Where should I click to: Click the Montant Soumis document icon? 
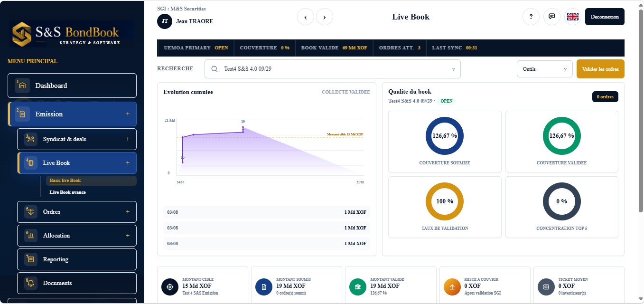coord(263,286)
